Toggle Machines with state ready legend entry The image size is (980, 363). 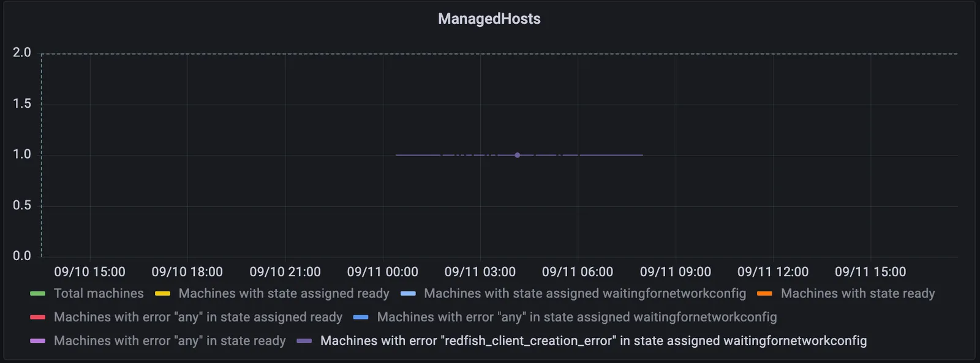click(858, 294)
